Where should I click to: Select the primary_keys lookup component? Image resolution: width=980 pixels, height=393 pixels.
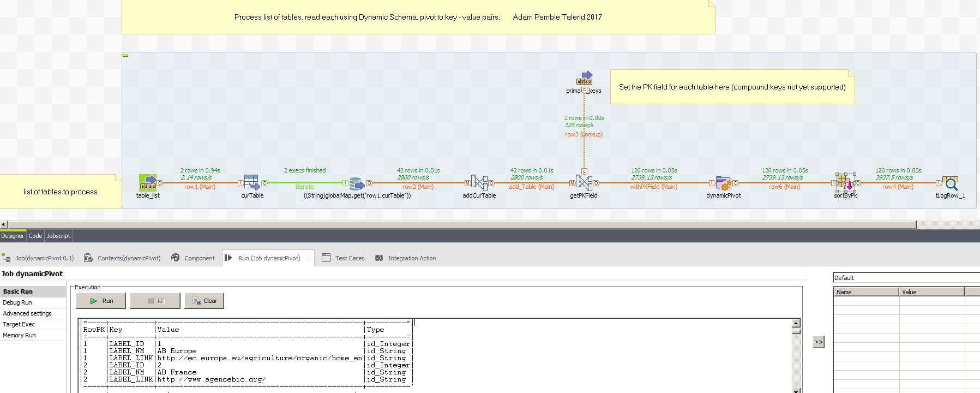pyautogui.click(x=584, y=79)
